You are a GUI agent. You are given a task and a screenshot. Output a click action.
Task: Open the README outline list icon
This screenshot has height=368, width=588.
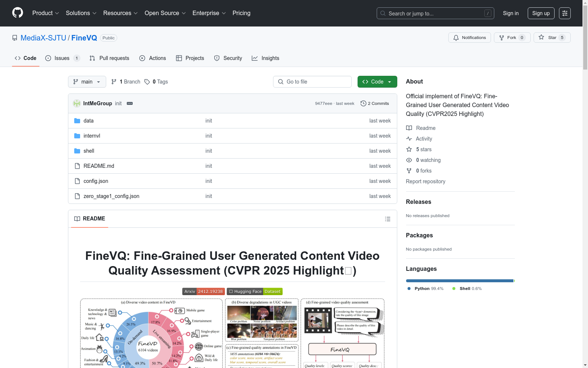click(x=388, y=219)
